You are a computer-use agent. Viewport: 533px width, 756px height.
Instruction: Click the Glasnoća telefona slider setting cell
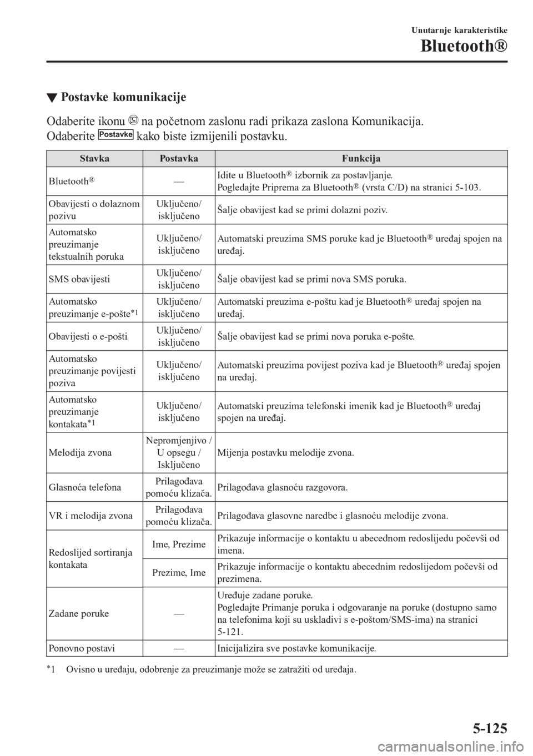[179, 487]
